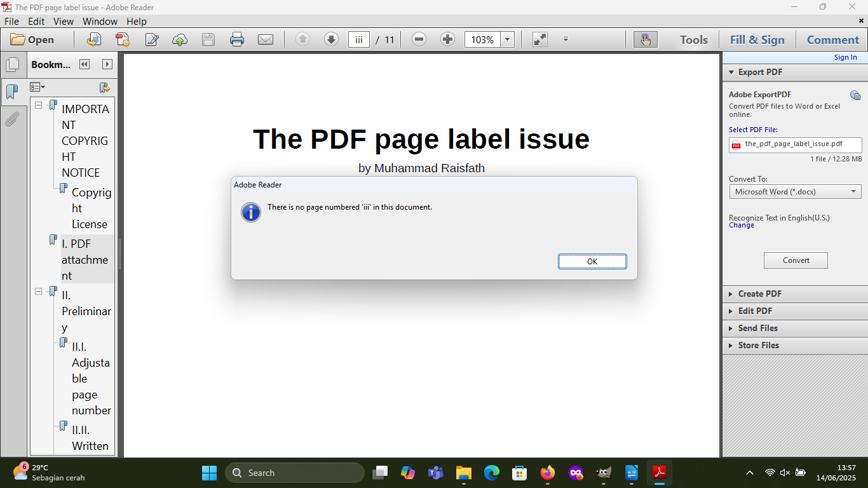The image size is (868, 488).
Task: Click the Windows Start button
Action: [209, 473]
